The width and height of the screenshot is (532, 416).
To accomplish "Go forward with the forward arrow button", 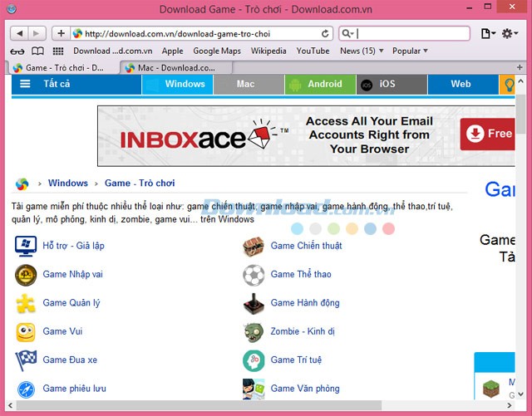I will point(37,33).
